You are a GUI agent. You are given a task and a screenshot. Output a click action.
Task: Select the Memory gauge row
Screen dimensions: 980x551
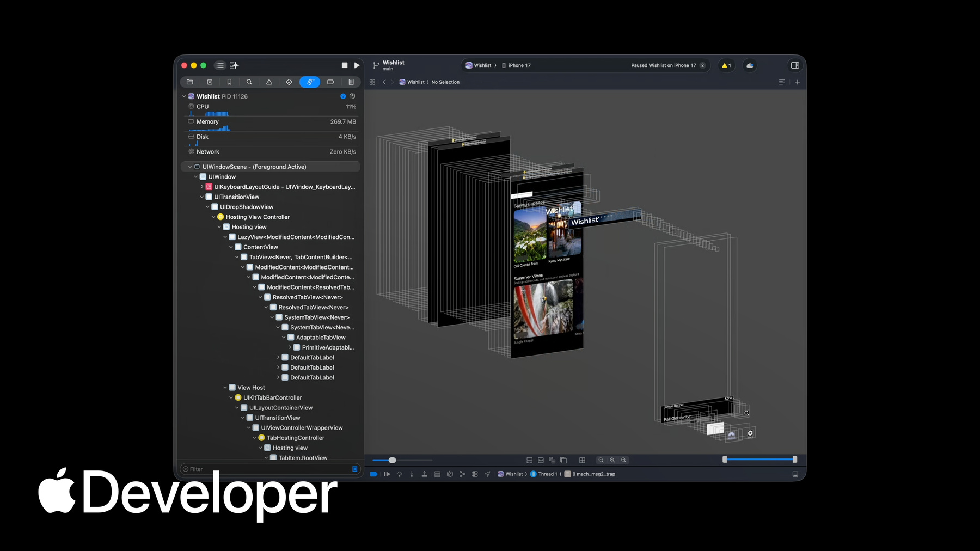[272, 124]
